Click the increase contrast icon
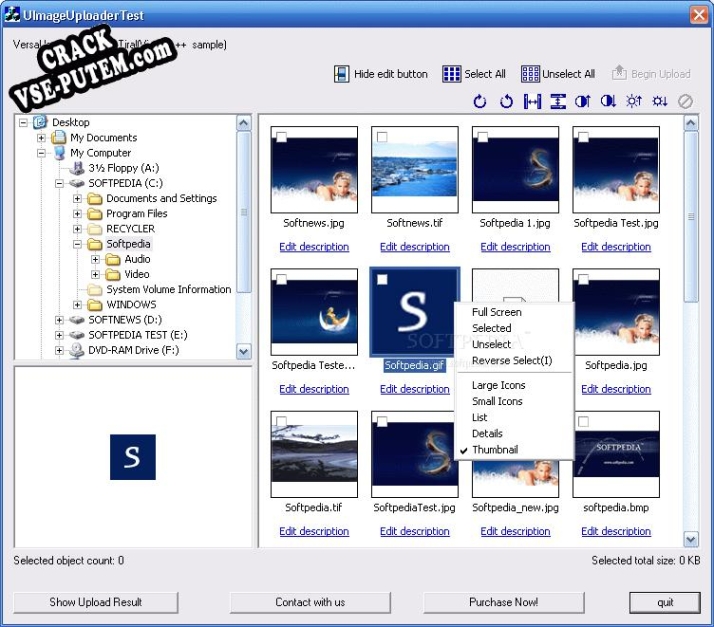714x627 pixels. [582, 101]
